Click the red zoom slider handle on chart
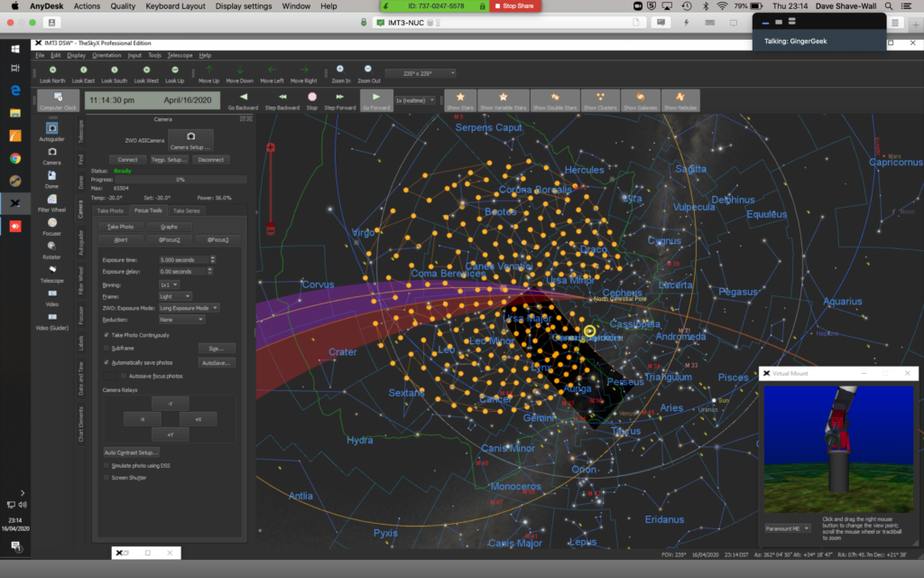Image resolution: width=924 pixels, height=578 pixels. point(271,228)
